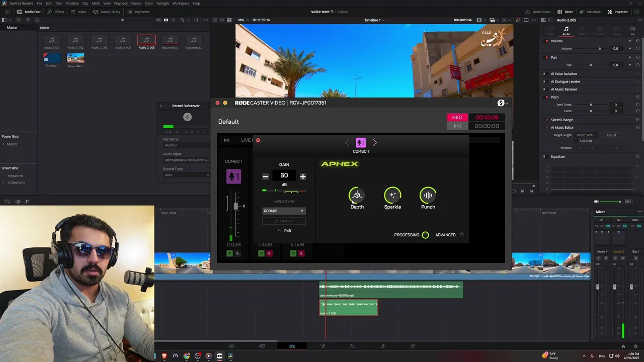Toggle AI Music Remixer switch

tap(544, 89)
